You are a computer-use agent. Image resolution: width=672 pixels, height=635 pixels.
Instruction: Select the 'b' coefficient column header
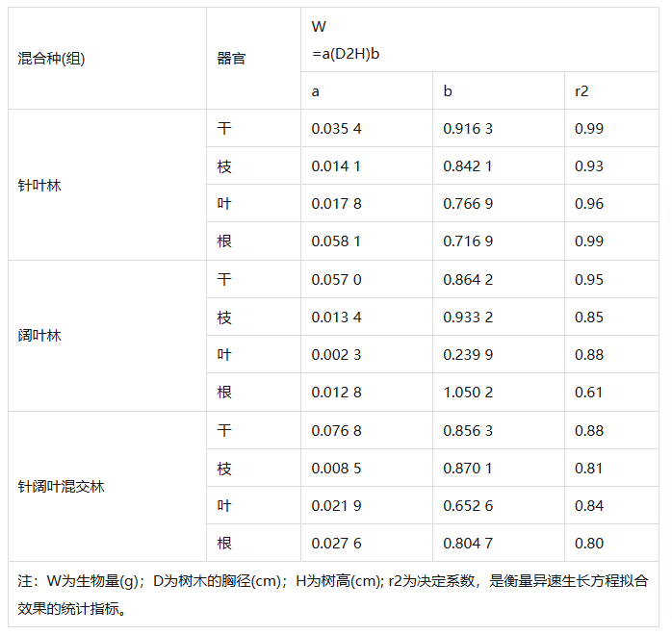coord(499,90)
